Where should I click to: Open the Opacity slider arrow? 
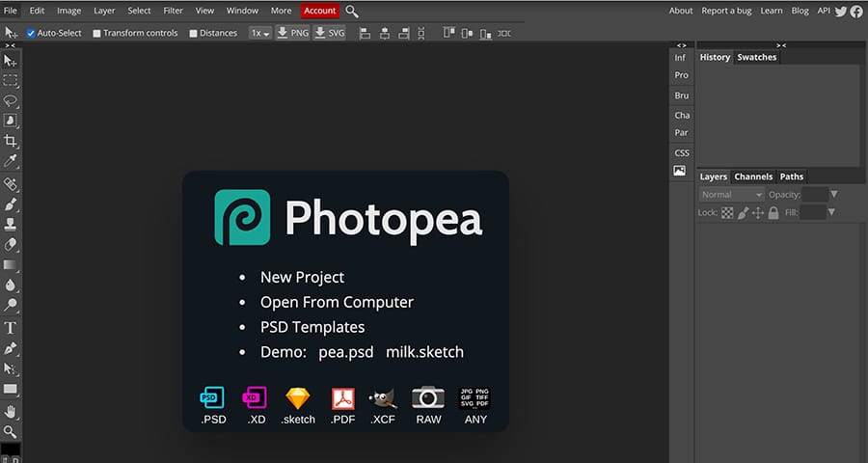834,195
